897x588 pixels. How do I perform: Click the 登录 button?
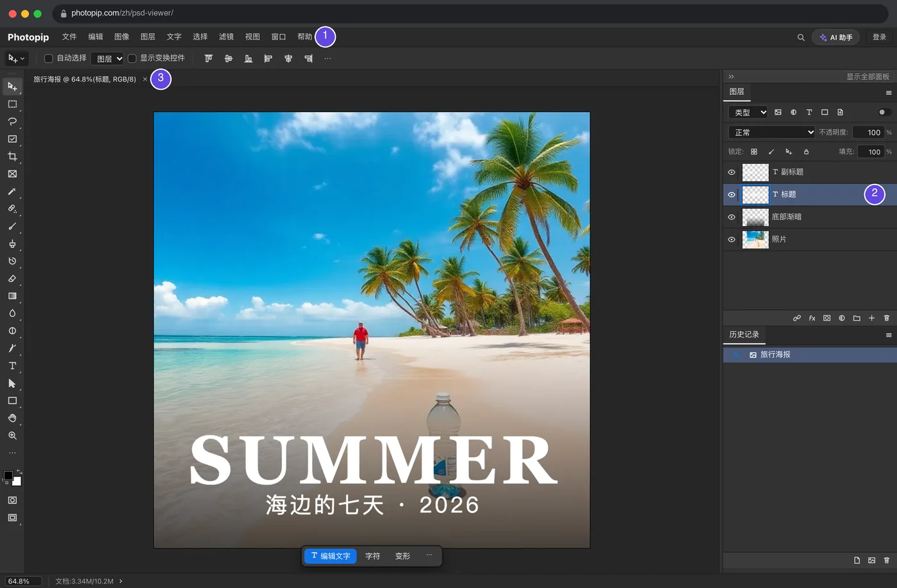pyautogui.click(x=880, y=37)
